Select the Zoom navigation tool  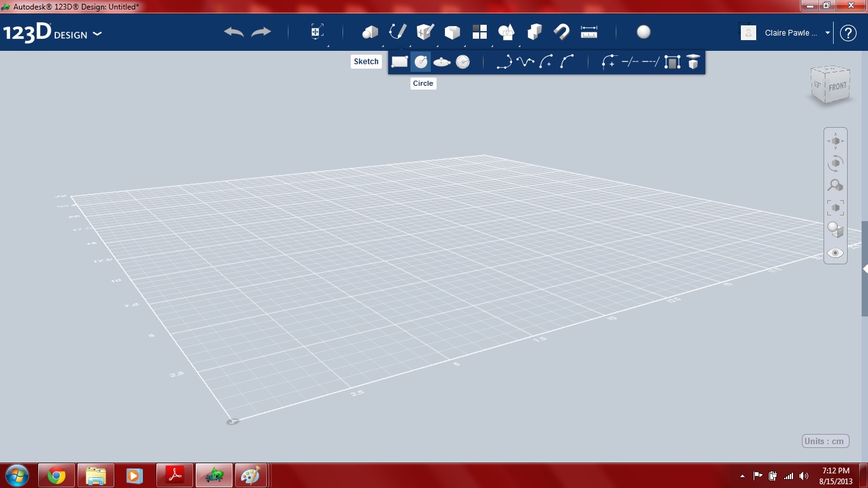tap(835, 185)
